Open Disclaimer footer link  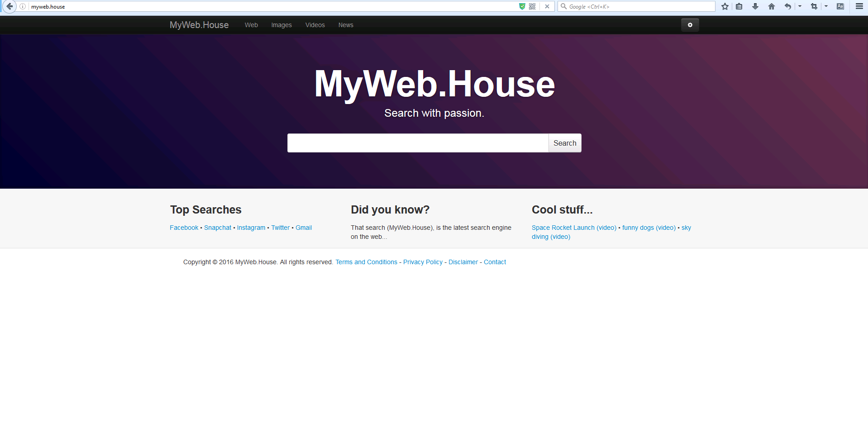coord(463,262)
